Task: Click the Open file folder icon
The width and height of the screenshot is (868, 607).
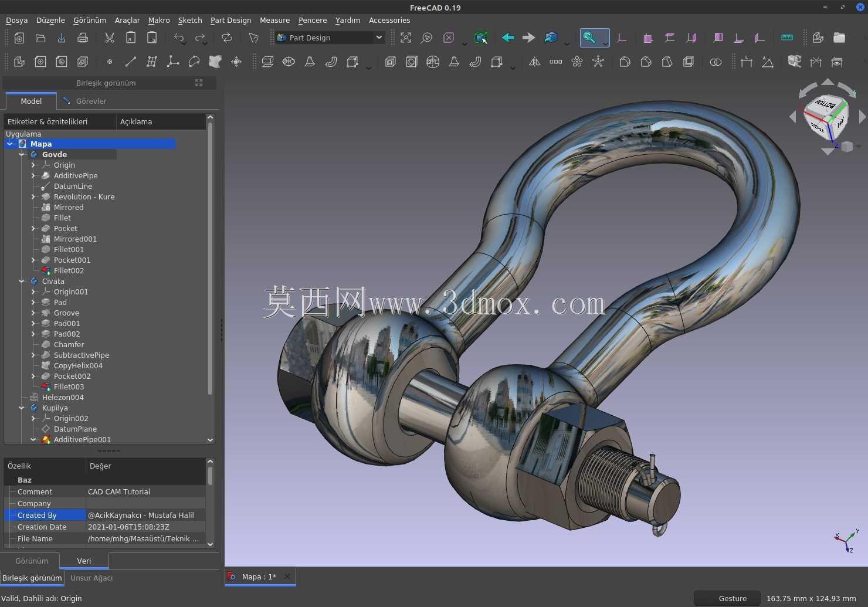Action: click(40, 38)
